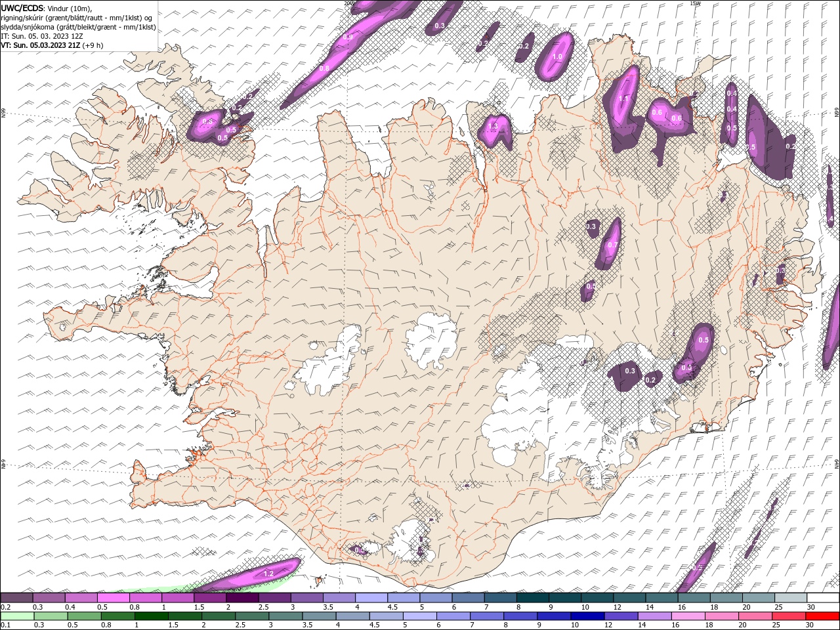Click the 1.3 precipitation value label
This screenshot has width=840, height=630.
[x=493, y=126]
